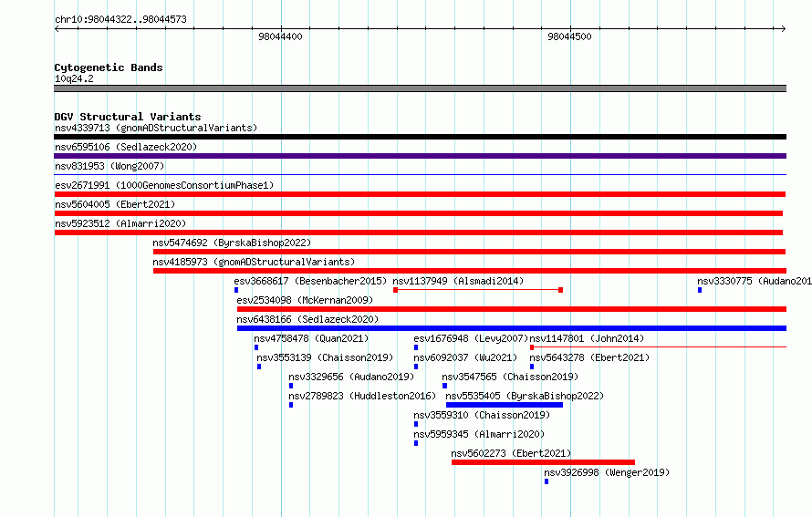This screenshot has width=812, height=517.
Task: Open nsv3547565 (Chaisson2019) label
Action: coord(510,377)
